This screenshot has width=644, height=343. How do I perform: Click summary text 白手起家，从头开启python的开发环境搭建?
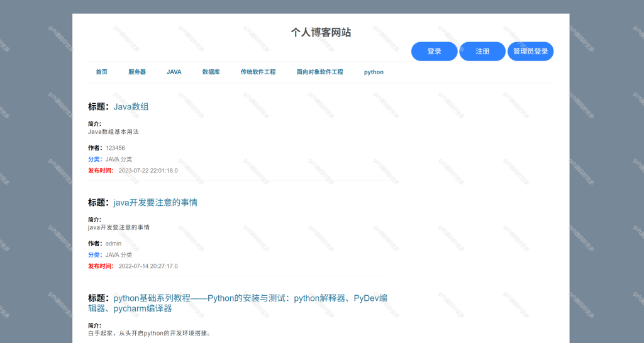[x=150, y=333]
